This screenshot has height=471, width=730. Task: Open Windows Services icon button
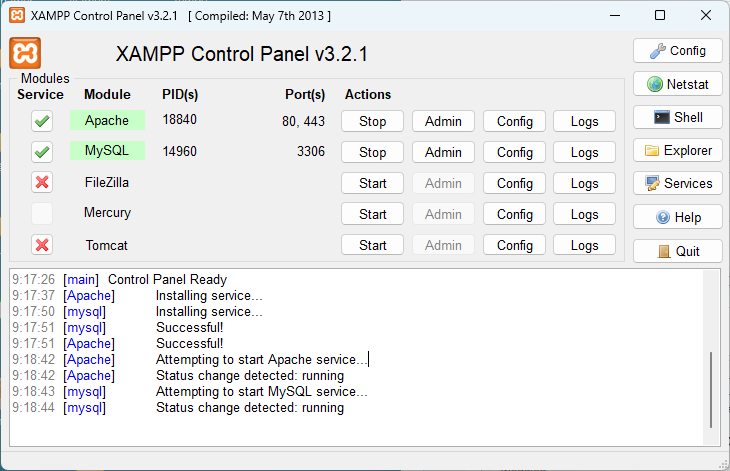pos(677,183)
